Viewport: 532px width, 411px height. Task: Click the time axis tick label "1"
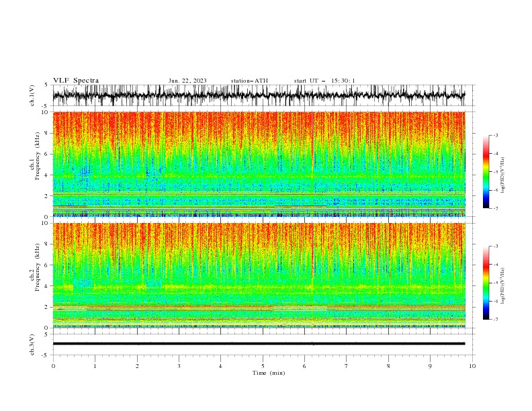click(95, 366)
